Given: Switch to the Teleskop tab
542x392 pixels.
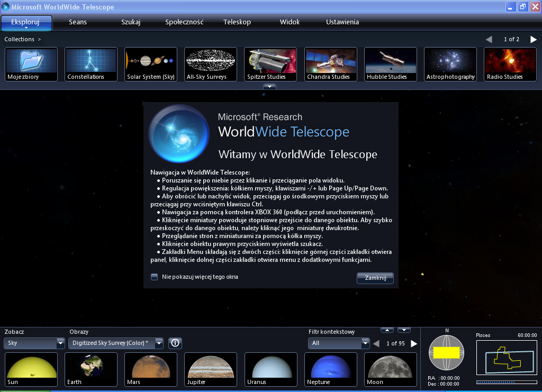Looking at the screenshot, I should 237,22.
